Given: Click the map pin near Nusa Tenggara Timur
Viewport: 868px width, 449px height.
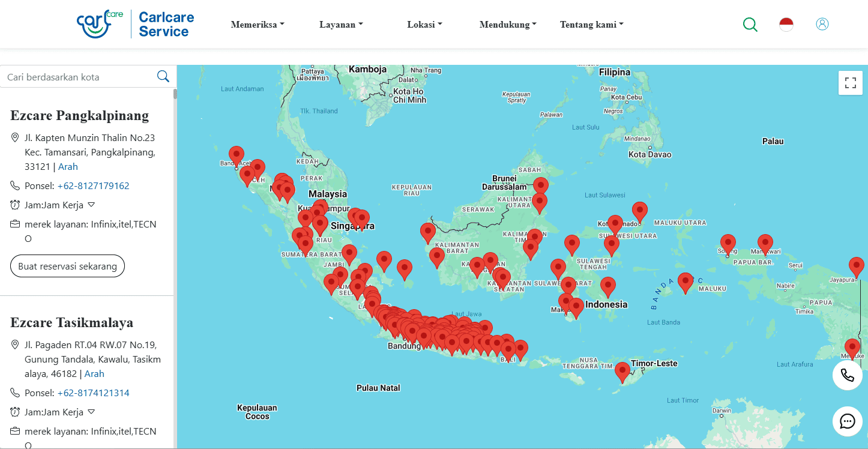Looking at the screenshot, I should pos(622,372).
